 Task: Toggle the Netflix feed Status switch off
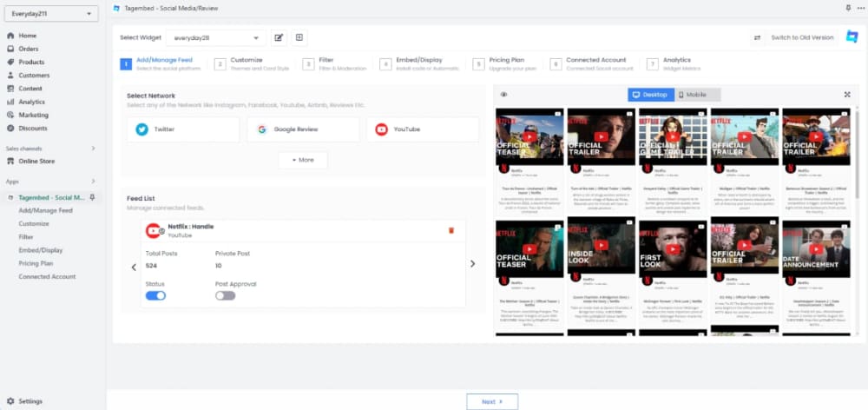155,296
